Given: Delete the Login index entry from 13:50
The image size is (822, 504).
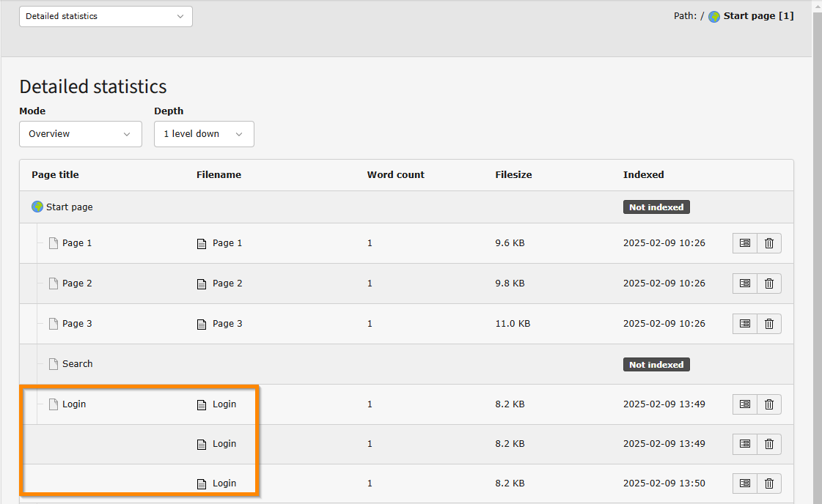Looking at the screenshot, I should coord(768,483).
